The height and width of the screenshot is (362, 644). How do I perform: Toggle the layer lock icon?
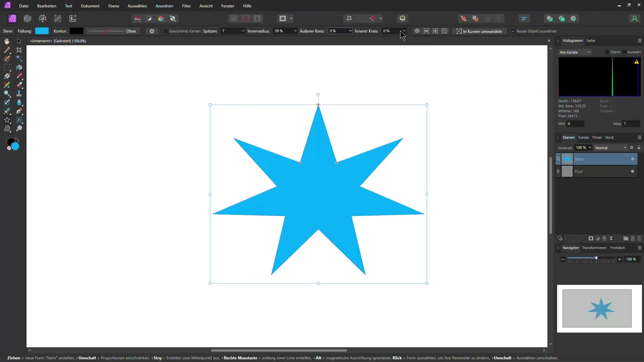pos(639,147)
